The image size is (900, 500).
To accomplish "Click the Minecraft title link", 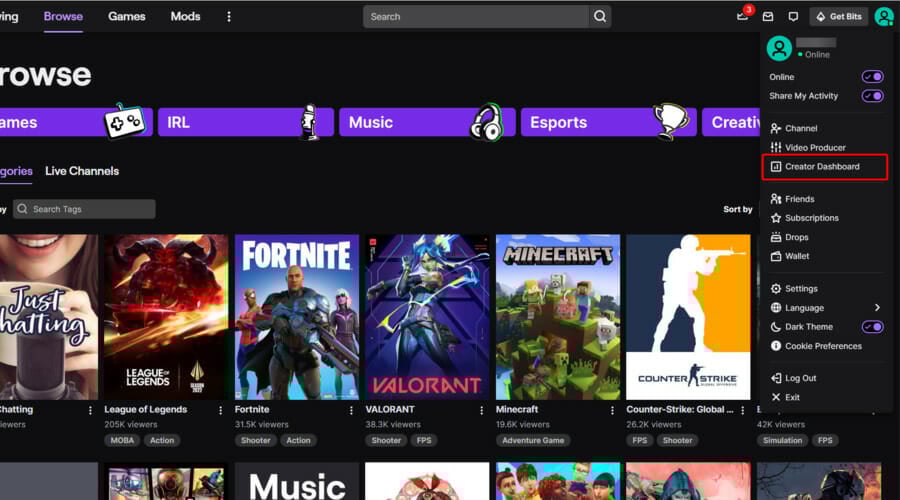I will pos(517,409).
